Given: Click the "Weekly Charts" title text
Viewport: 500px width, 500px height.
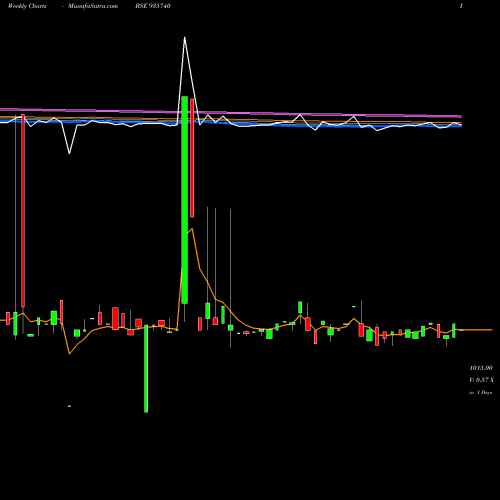Looking at the screenshot, I should (x=27, y=6).
